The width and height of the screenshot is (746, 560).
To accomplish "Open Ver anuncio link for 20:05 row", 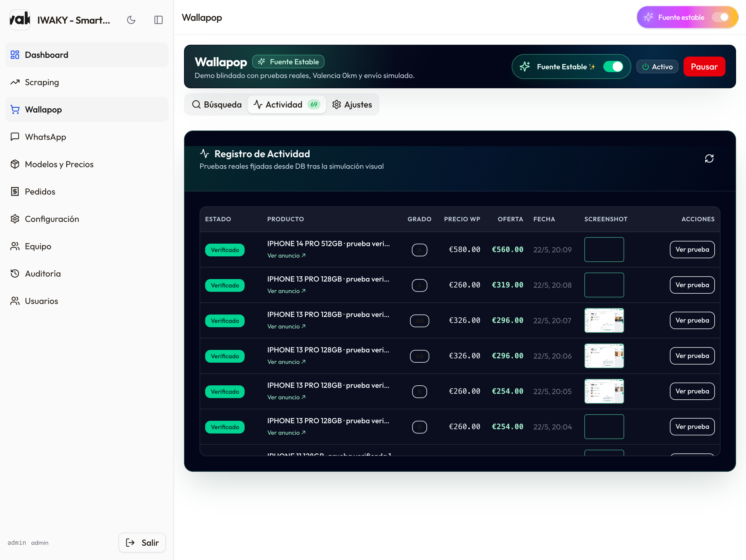I will [x=286, y=397].
